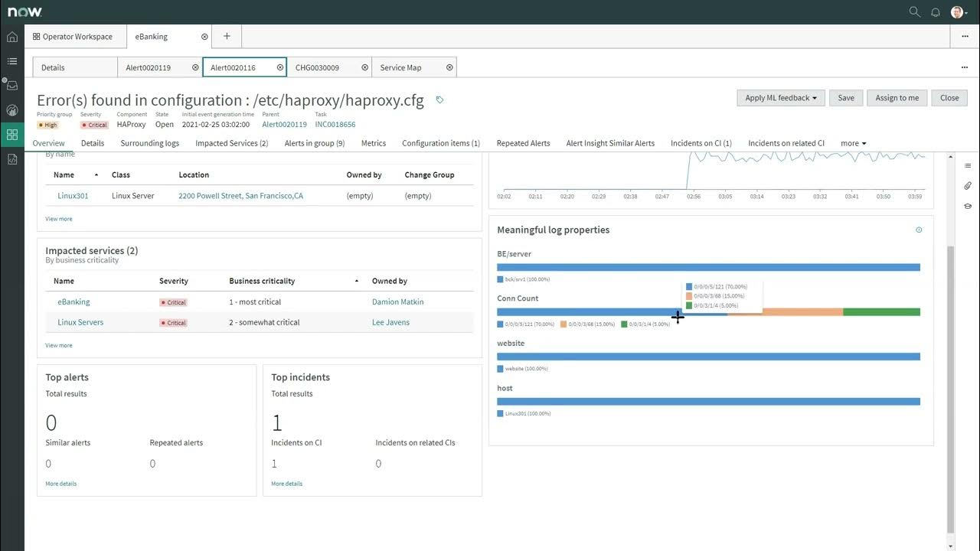This screenshot has height=551, width=980.
Task: Click the vertical scrollbar thumb on the right
Action: coord(951,389)
